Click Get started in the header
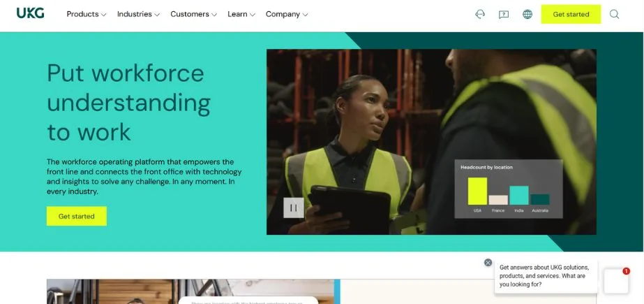The image size is (644, 304). pos(571,14)
